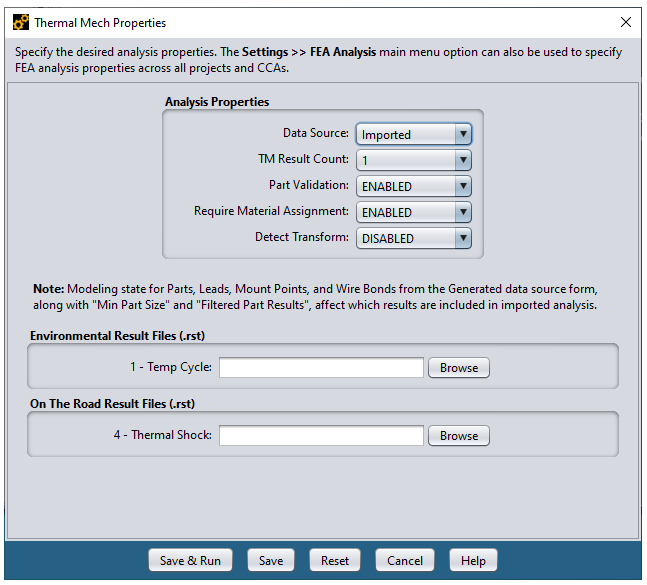Click the '1 - Temp Cycle:' label
647x585 pixels.
171,366
